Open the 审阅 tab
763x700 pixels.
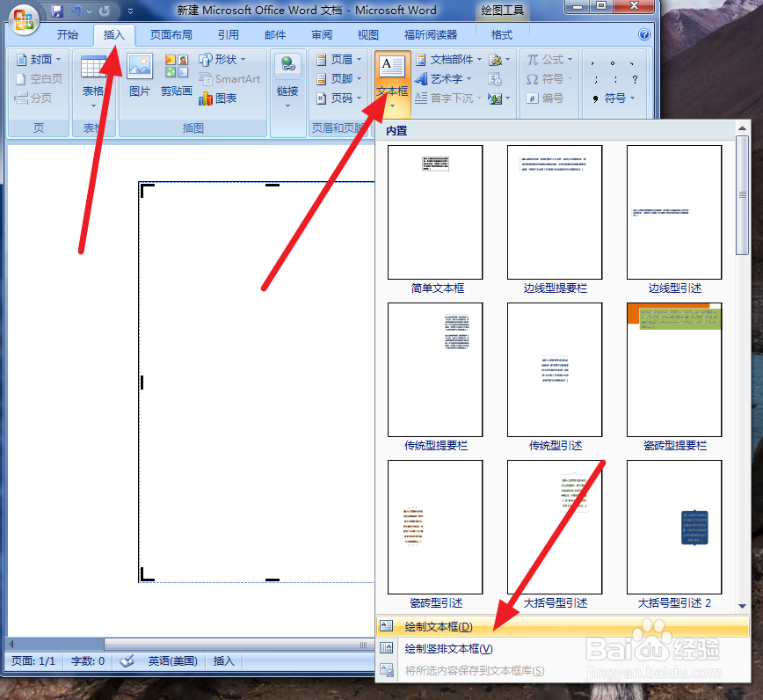(x=322, y=35)
